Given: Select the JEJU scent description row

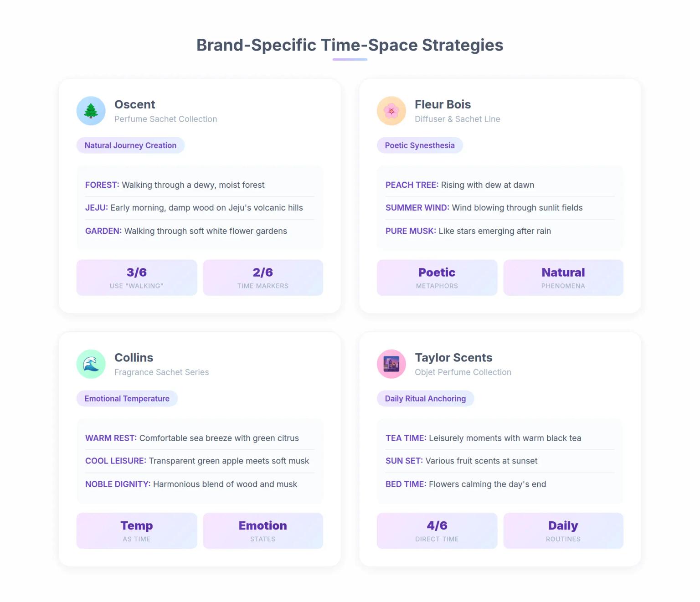Looking at the screenshot, I should 194,208.
